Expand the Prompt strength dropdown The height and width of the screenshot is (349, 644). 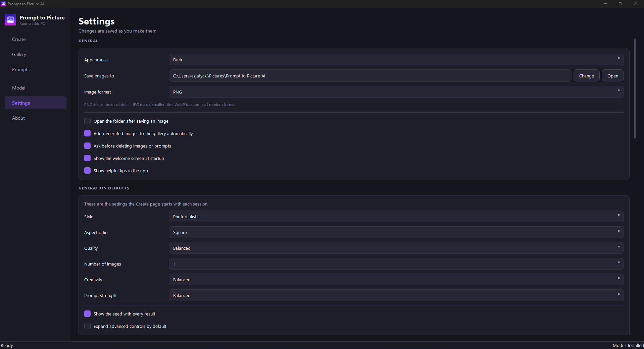tap(396, 295)
